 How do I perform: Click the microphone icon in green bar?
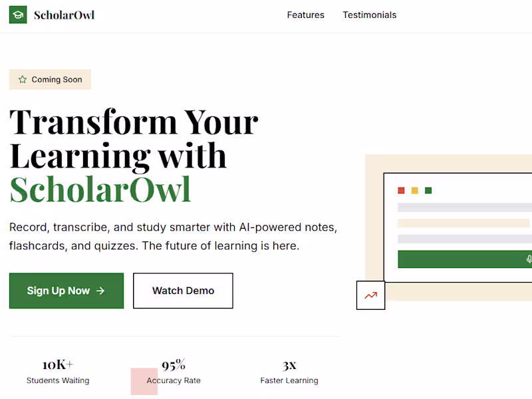[529, 259]
